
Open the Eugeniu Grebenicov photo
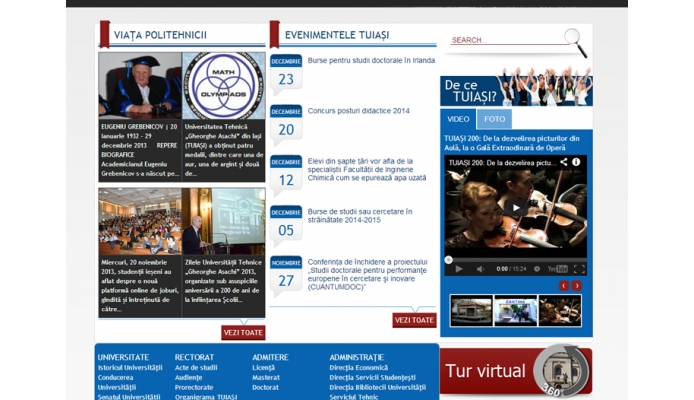140,86
